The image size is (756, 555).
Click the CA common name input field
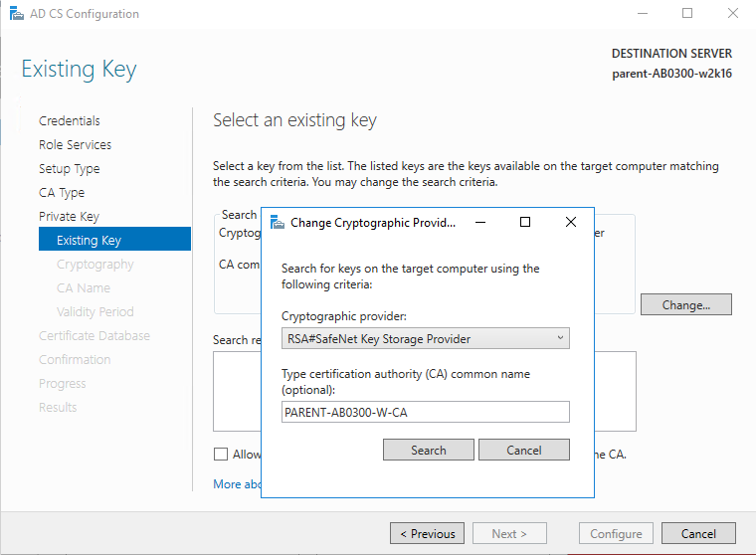click(x=426, y=413)
